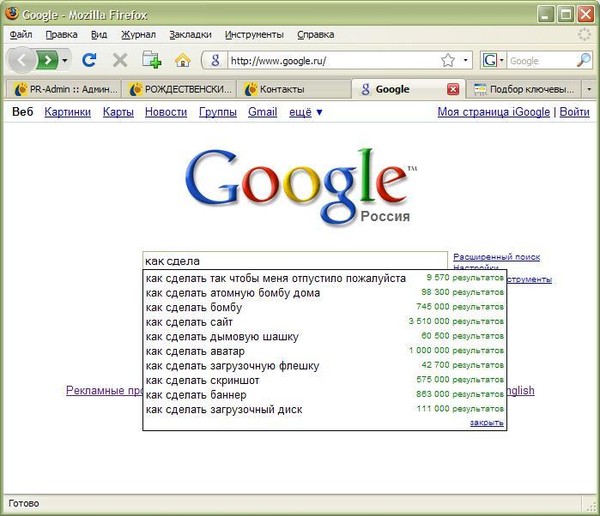
Task: Minimize the Firefox window
Action: [545, 15]
